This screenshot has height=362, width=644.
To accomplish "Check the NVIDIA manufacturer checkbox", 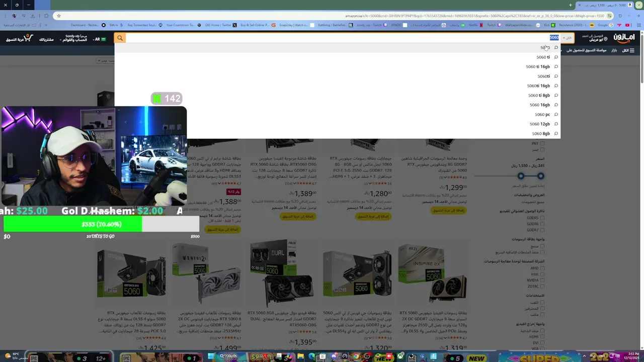I will pos(542,281).
